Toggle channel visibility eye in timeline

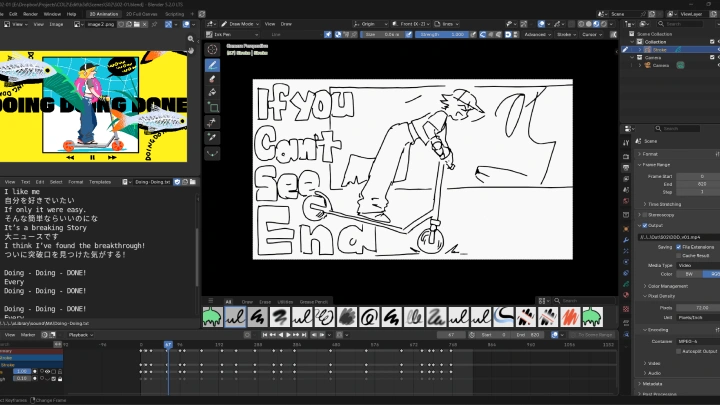point(47,371)
